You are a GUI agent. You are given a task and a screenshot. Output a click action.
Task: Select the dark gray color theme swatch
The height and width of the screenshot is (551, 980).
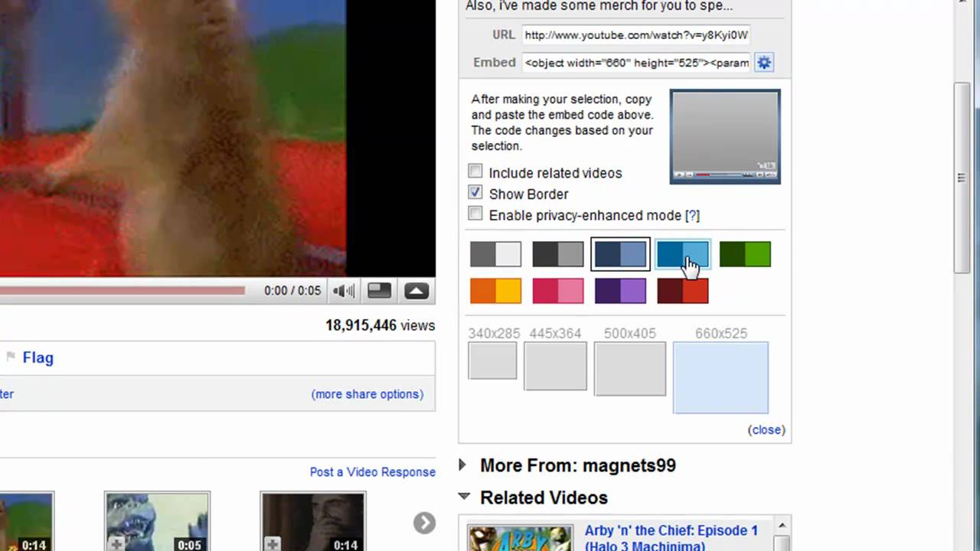tap(558, 254)
